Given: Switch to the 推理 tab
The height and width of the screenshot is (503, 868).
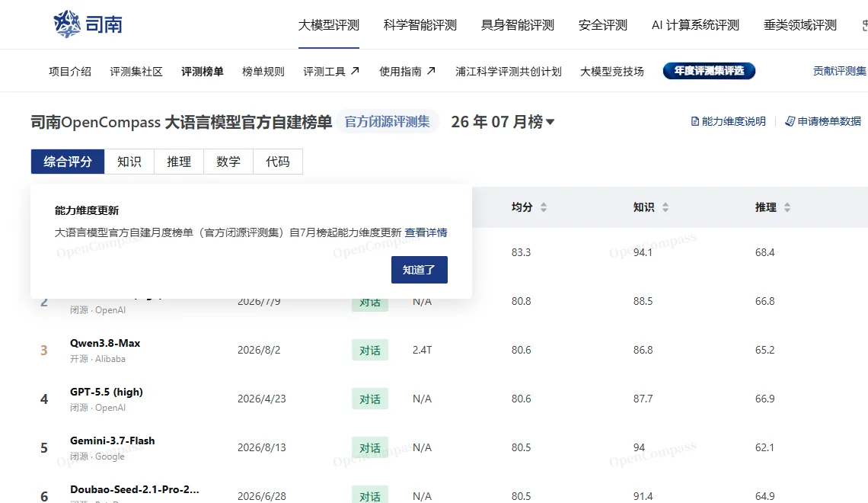Looking at the screenshot, I should [179, 162].
